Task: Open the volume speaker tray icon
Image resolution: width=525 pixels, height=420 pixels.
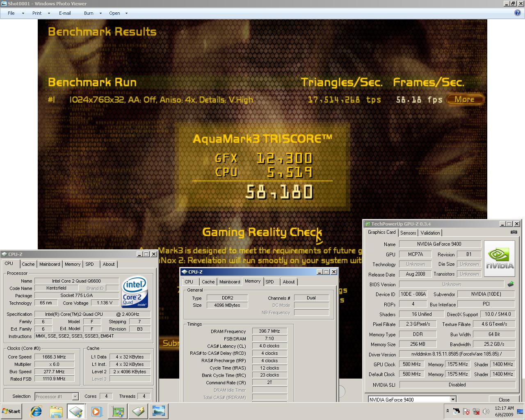Action: click(486, 411)
